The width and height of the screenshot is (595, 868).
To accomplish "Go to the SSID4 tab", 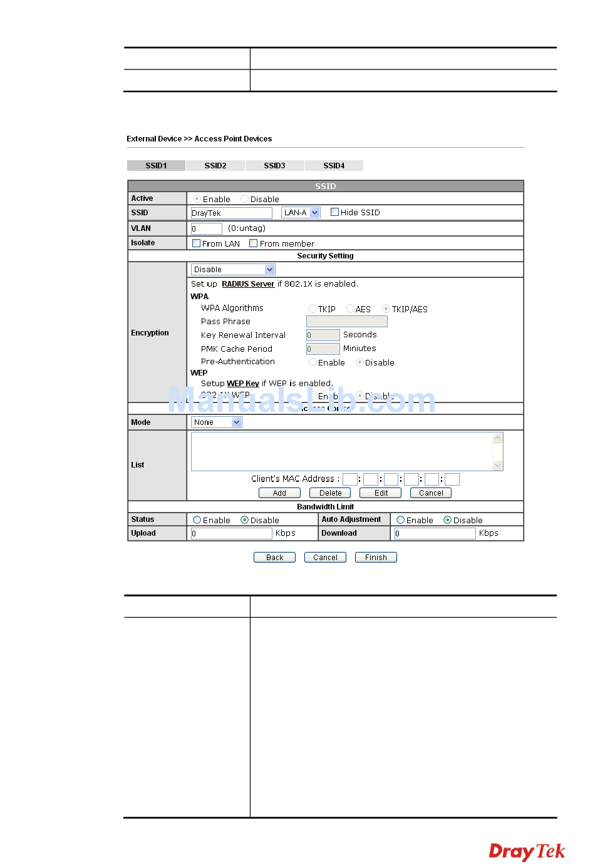I will [334, 166].
